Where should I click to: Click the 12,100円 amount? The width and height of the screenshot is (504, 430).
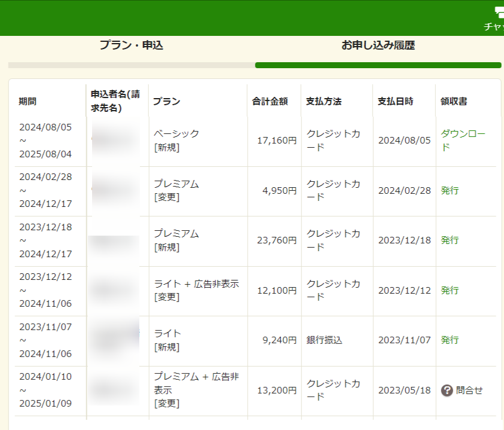[x=277, y=291]
